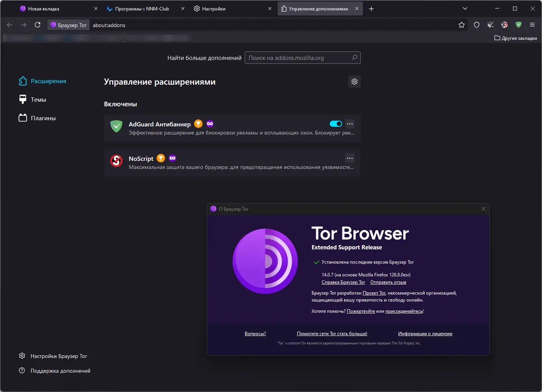Open more options for NoScript
The height and width of the screenshot is (392, 542).
pos(350,158)
